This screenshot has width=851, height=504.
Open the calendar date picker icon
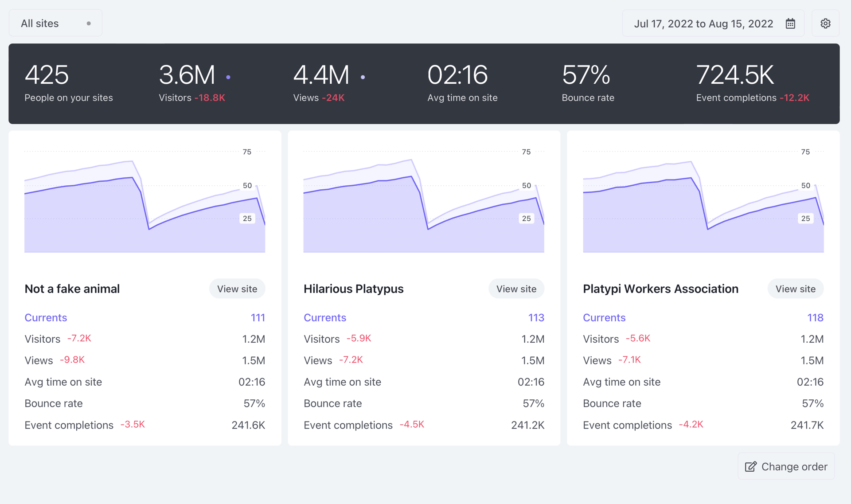pyautogui.click(x=790, y=23)
